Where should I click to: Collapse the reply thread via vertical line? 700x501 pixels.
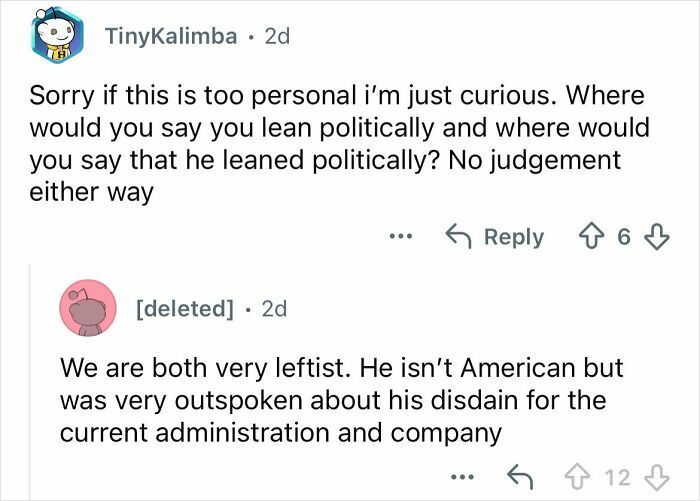click(x=29, y=380)
